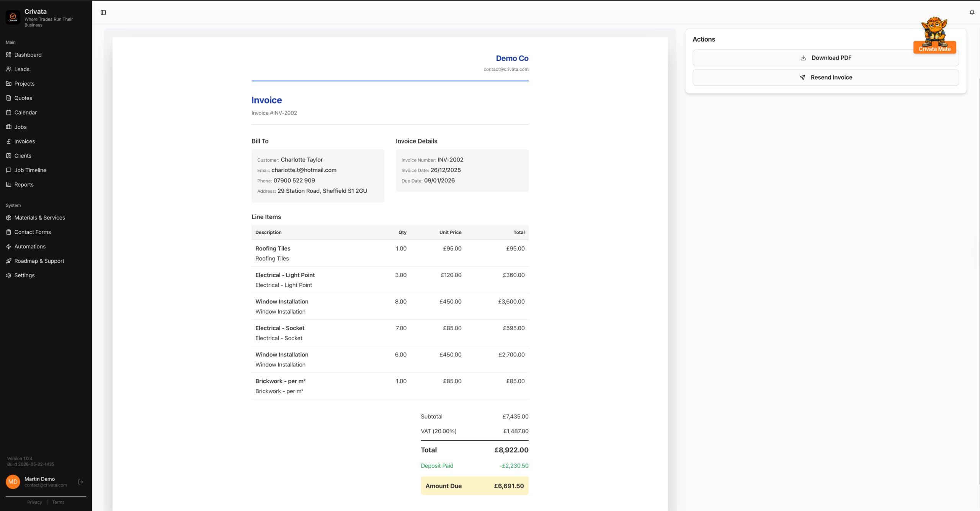This screenshot has height=511, width=980.
Task: Toggle the sidebar panel icon
Action: click(103, 13)
